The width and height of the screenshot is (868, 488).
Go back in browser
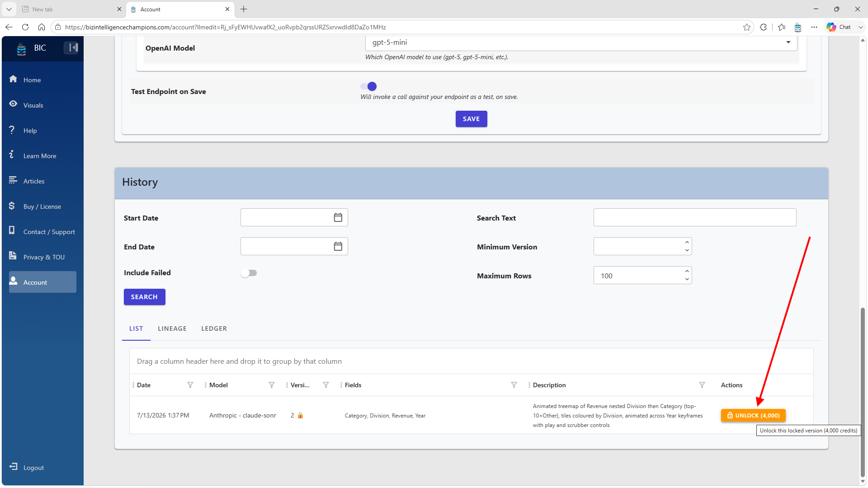pyautogui.click(x=9, y=27)
